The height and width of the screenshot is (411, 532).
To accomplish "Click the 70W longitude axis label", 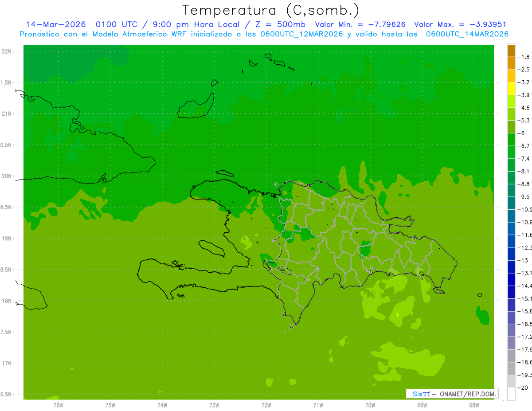I will (370, 405).
